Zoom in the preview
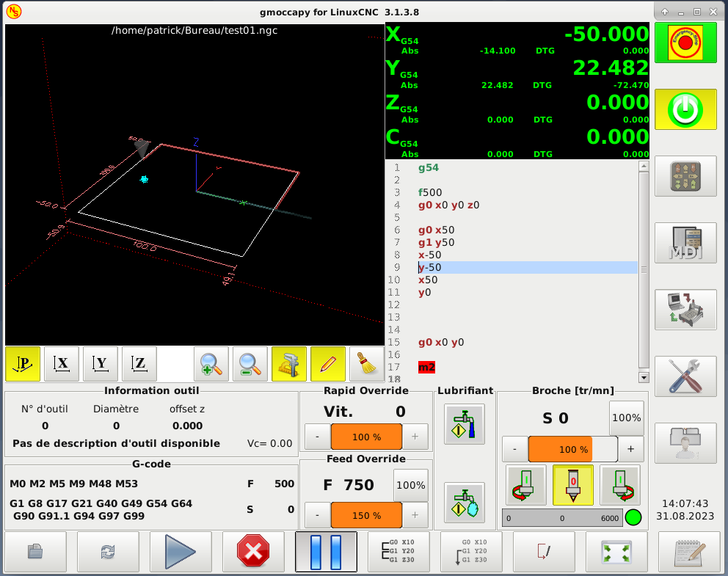 pyautogui.click(x=211, y=364)
